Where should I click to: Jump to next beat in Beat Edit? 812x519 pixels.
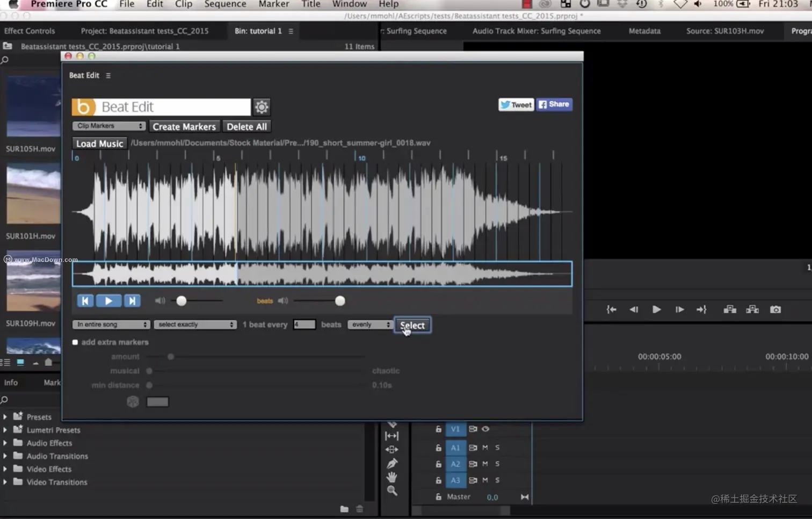(x=132, y=301)
